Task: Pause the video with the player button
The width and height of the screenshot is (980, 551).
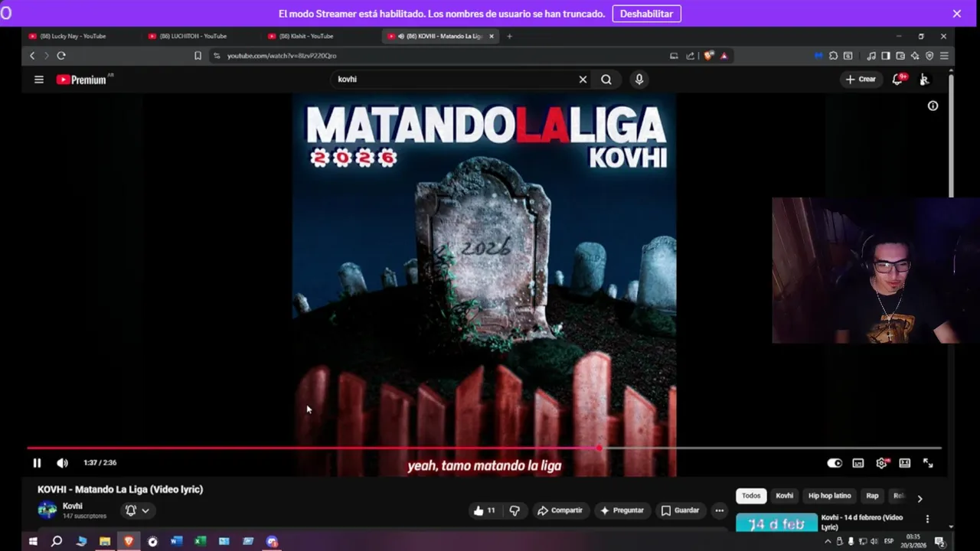Action: pos(37,463)
